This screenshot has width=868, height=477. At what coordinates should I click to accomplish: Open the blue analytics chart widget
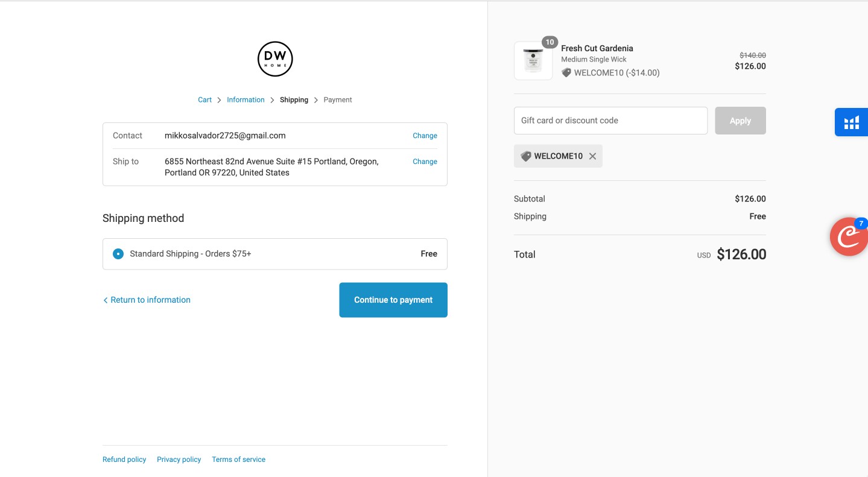click(x=851, y=122)
